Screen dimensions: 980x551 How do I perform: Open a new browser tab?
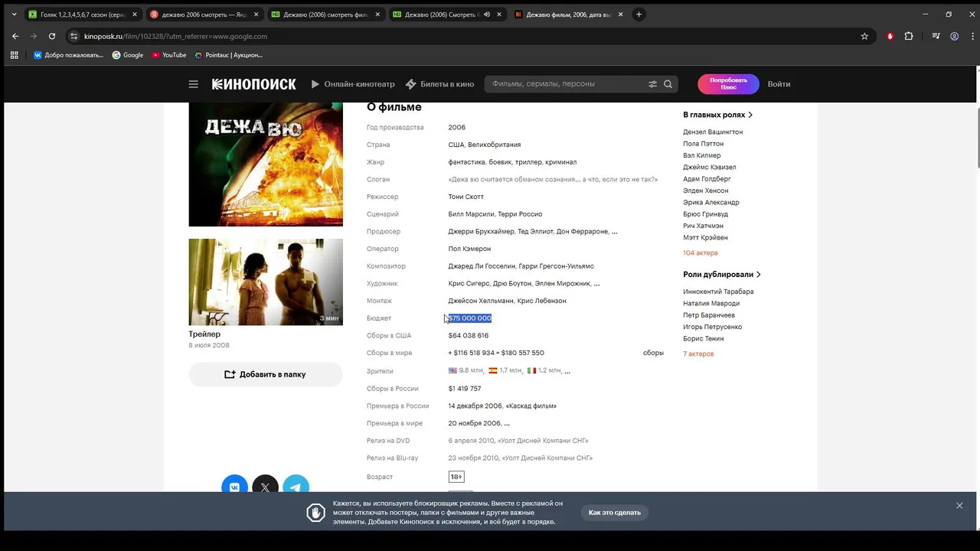click(x=639, y=15)
